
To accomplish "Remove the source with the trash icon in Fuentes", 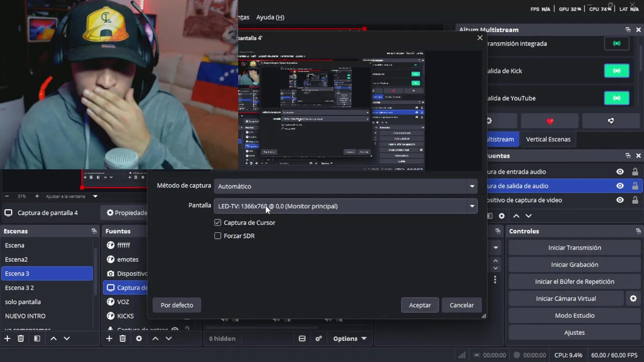I will tap(122, 338).
